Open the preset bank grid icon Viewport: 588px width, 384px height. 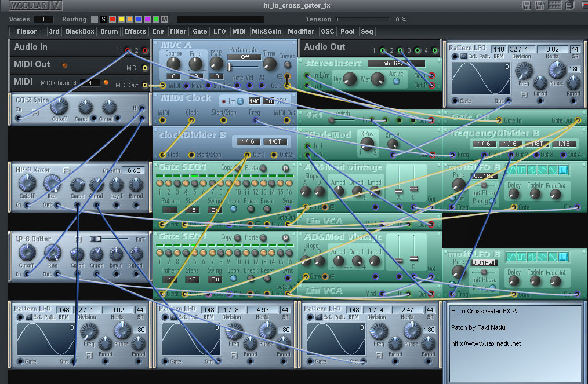point(555,5)
